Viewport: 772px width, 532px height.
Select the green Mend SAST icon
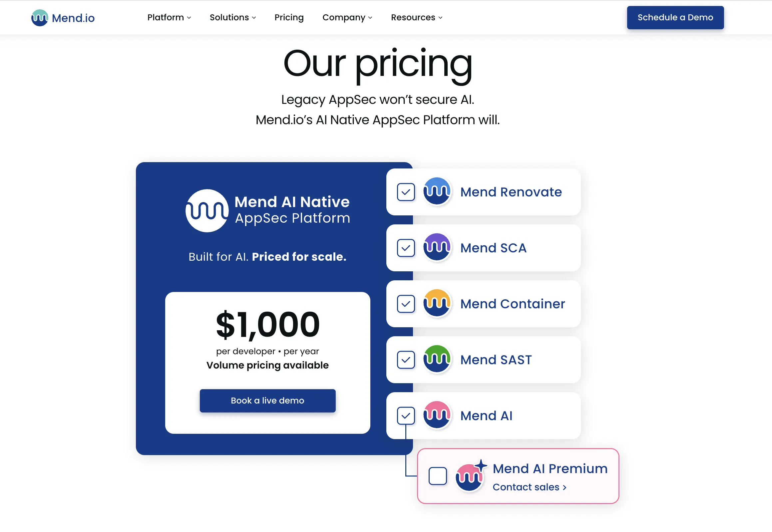pyautogui.click(x=437, y=359)
